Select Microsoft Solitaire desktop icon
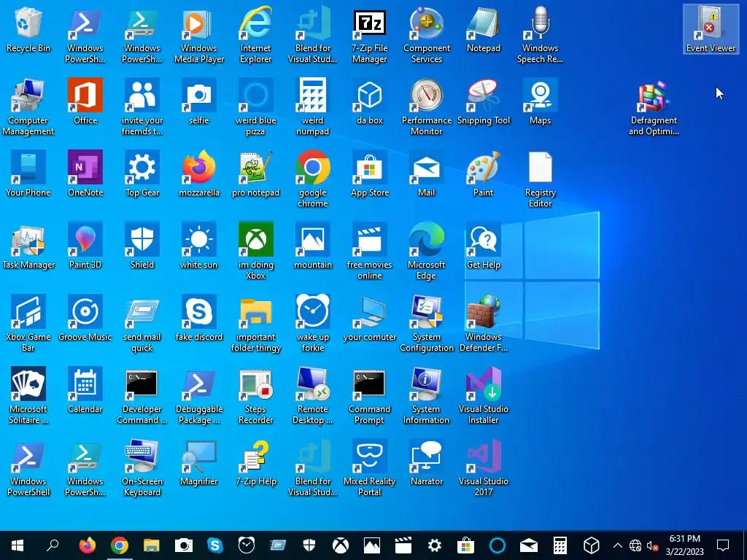Image resolution: width=747 pixels, height=560 pixels. point(28,396)
